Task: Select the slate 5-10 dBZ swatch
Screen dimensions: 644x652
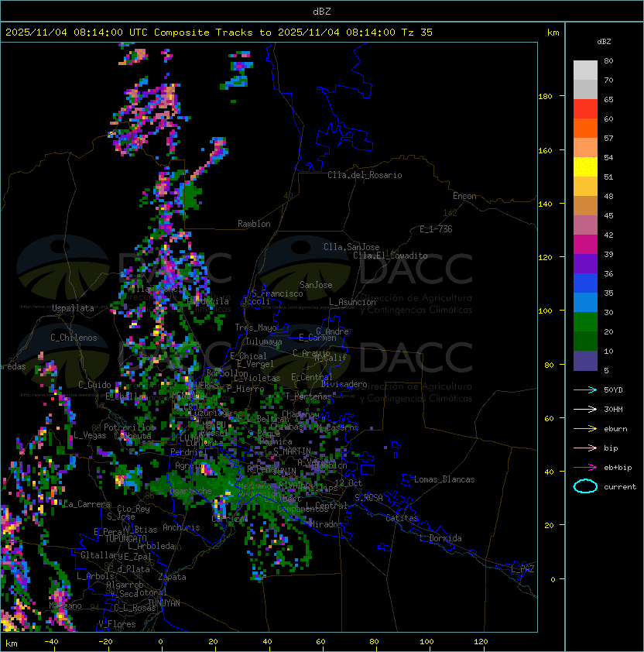Action: pos(585,361)
